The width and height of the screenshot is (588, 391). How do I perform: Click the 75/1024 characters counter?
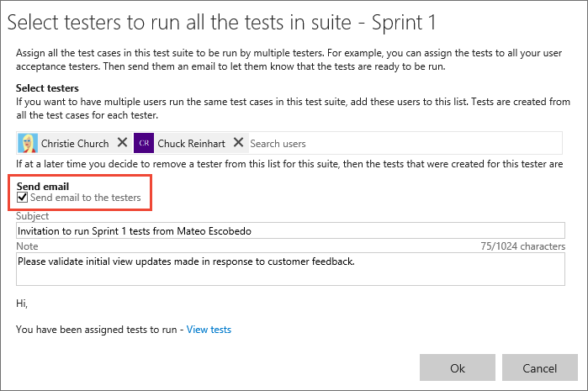pos(522,247)
